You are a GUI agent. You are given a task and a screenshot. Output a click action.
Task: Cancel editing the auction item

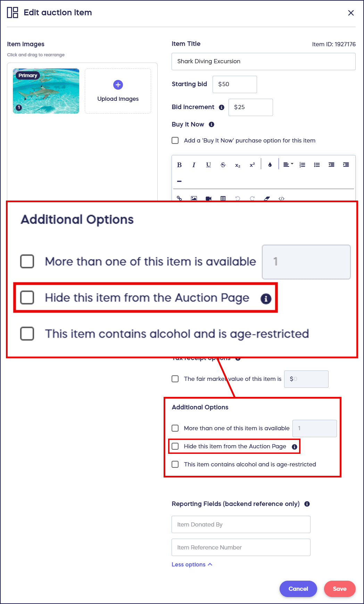(298, 589)
